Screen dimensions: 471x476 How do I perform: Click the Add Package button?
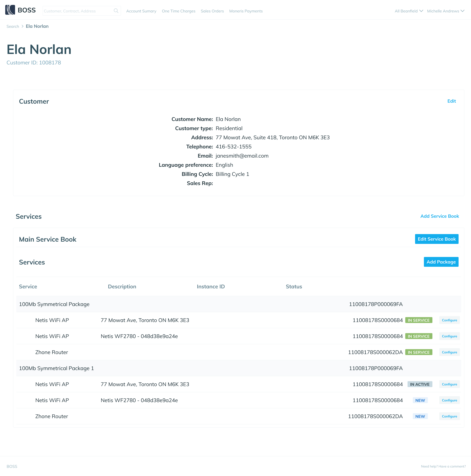click(441, 262)
